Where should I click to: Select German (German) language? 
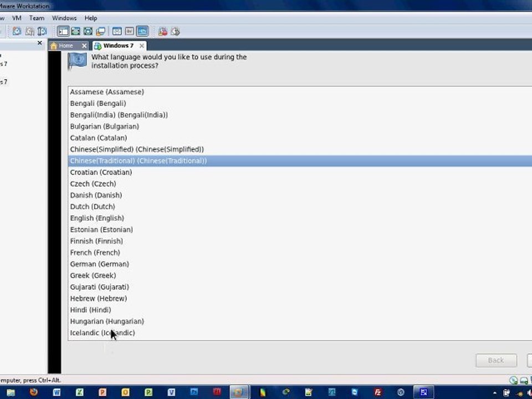(x=300, y=264)
